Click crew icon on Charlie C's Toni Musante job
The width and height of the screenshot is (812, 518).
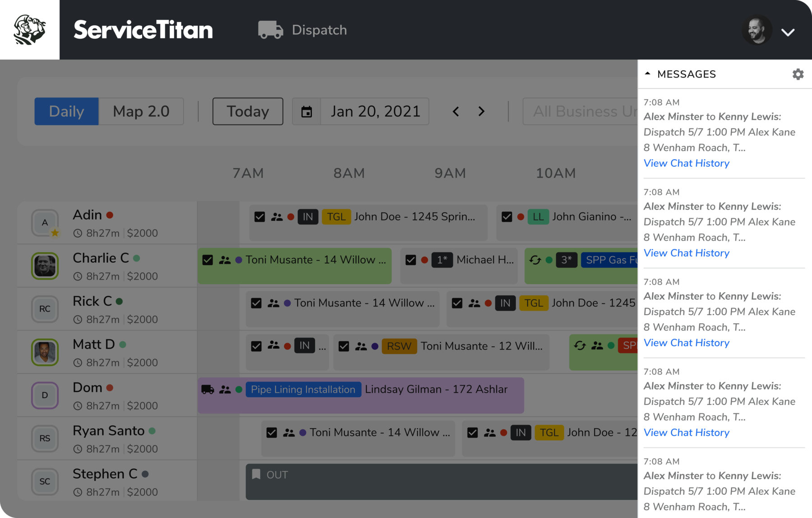225,260
